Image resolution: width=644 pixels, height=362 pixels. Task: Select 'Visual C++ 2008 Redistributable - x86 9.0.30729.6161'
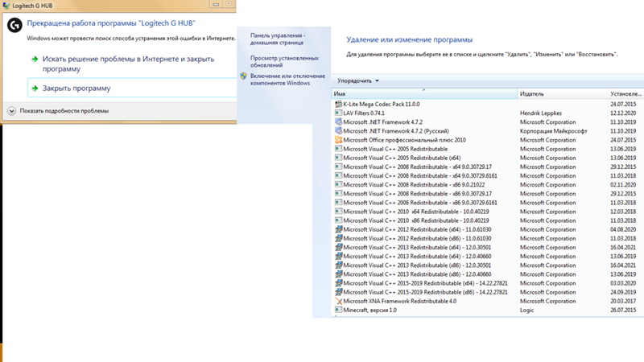tap(488, 203)
